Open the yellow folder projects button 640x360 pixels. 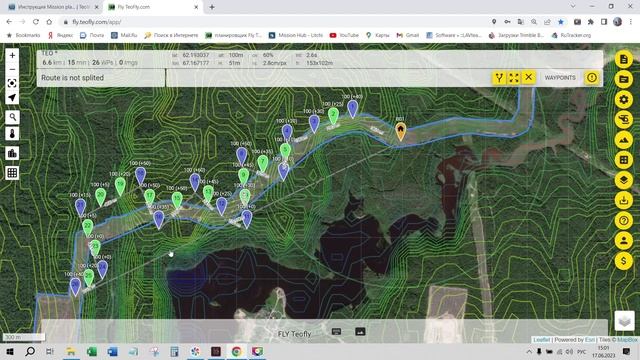coord(624,79)
